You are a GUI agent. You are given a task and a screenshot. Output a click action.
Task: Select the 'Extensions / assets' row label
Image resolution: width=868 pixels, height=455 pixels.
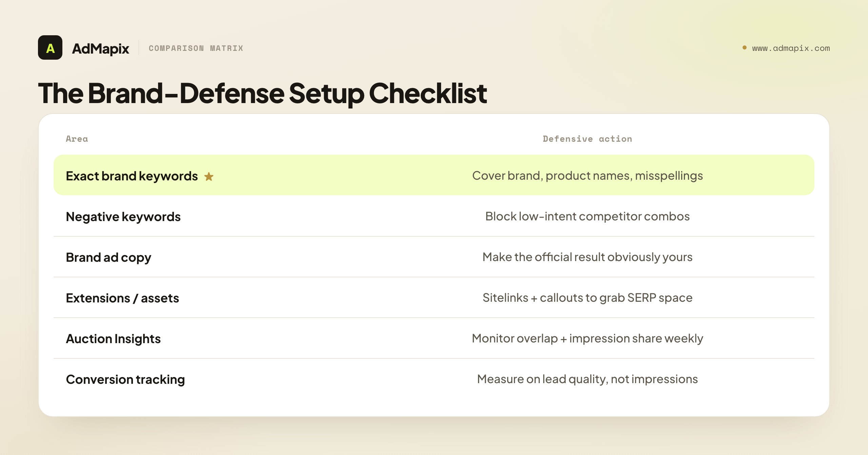(122, 298)
